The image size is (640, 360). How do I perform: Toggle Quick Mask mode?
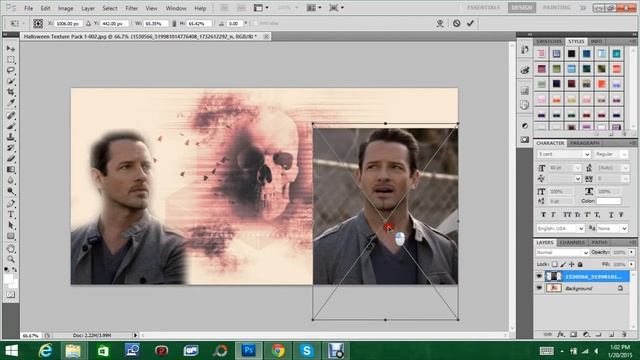point(11,294)
